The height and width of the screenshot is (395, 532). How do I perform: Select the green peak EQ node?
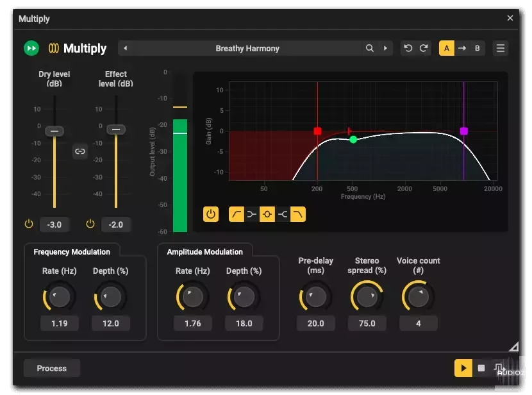click(x=353, y=139)
